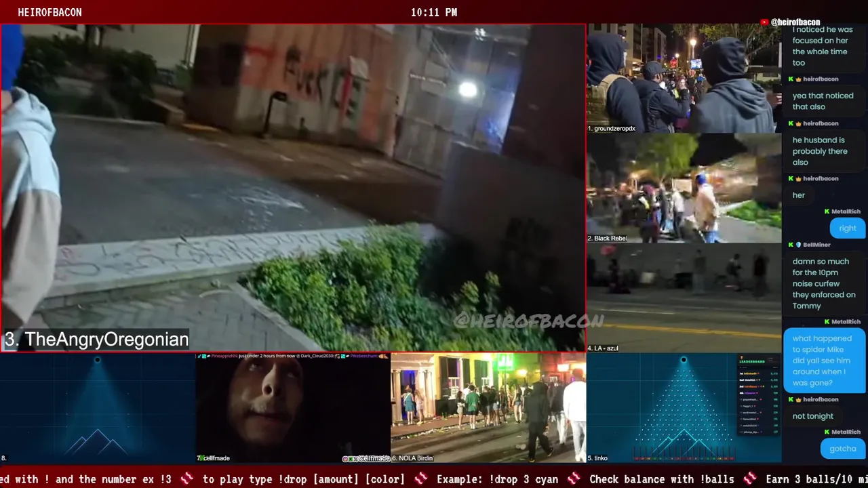Click the YouTube logo beside @heirofbacon
This screenshot has width=868, height=488.
pos(765,22)
